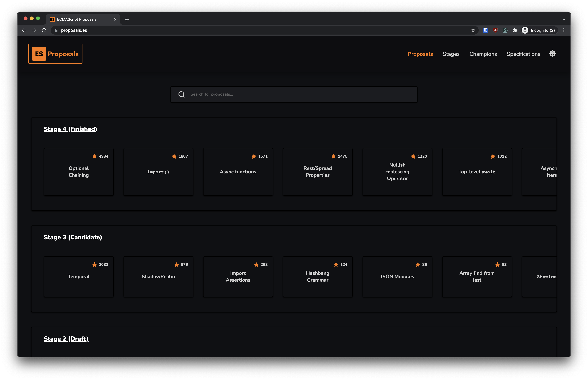Open the Champions nav item
The height and width of the screenshot is (380, 588).
point(483,54)
